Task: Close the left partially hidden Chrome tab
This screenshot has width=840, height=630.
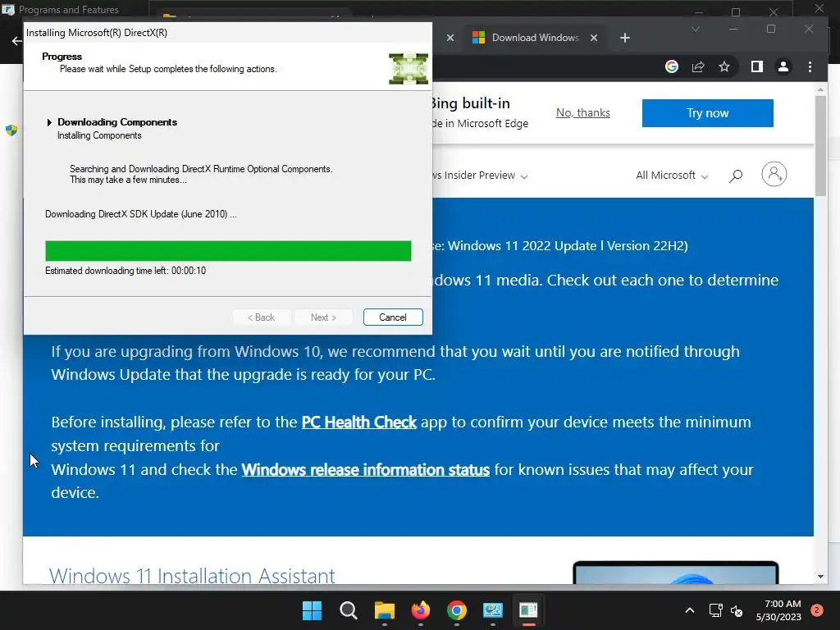Action: pyautogui.click(x=450, y=38)
